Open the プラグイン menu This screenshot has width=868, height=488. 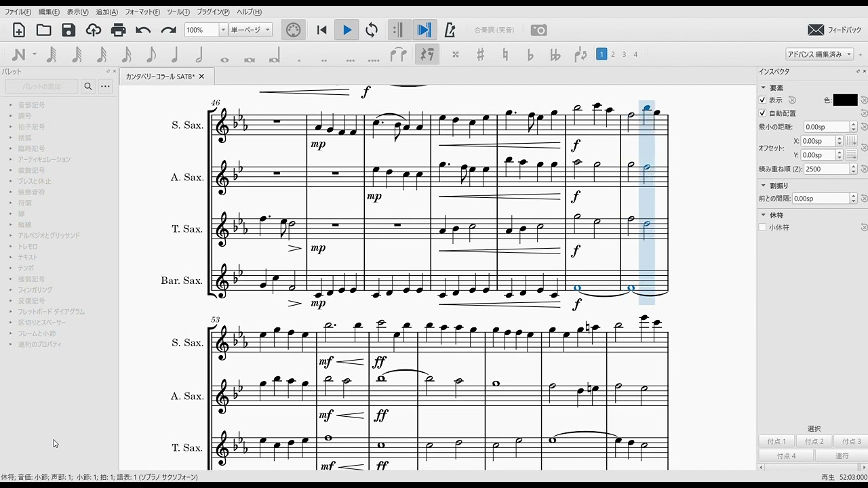coord(214,12)
